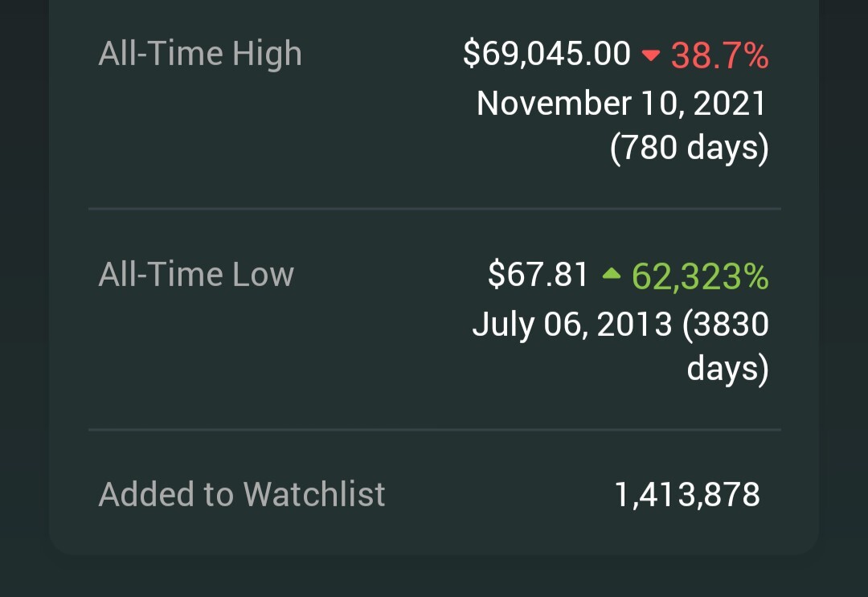The width and height of the screenshot is (868, 597).
Task: Tap the $67.81 all-time low price
Action: [x=538, y=275]
